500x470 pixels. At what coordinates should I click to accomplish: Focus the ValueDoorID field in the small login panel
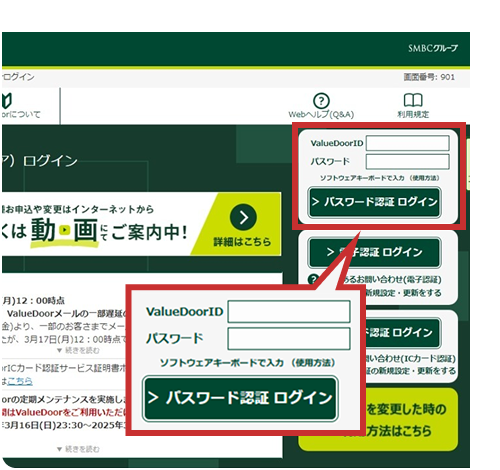tap(407, 143)
